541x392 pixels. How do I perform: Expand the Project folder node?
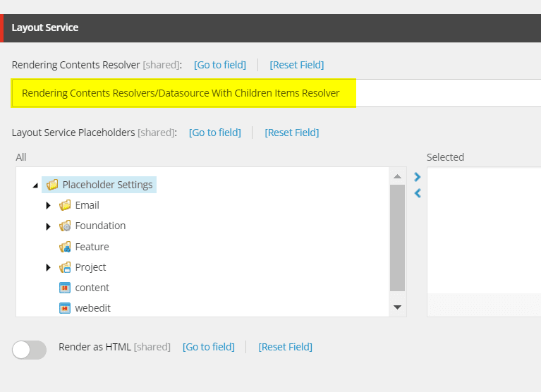coord(48,267)
